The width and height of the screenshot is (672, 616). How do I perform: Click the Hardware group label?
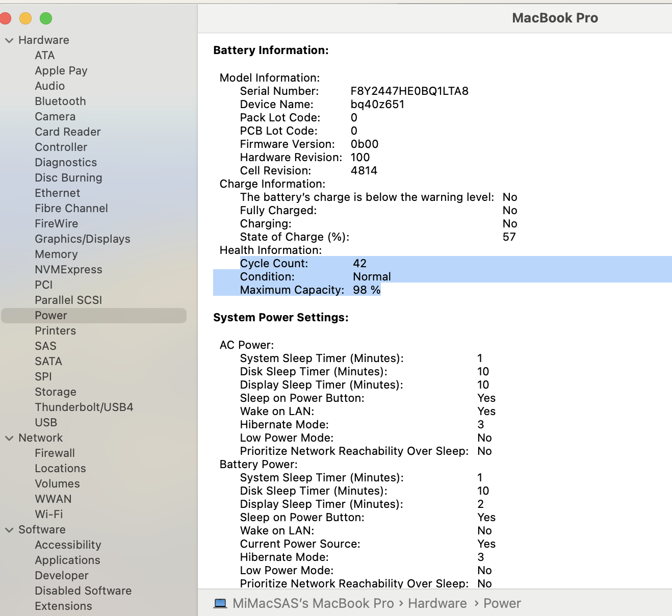44,40
